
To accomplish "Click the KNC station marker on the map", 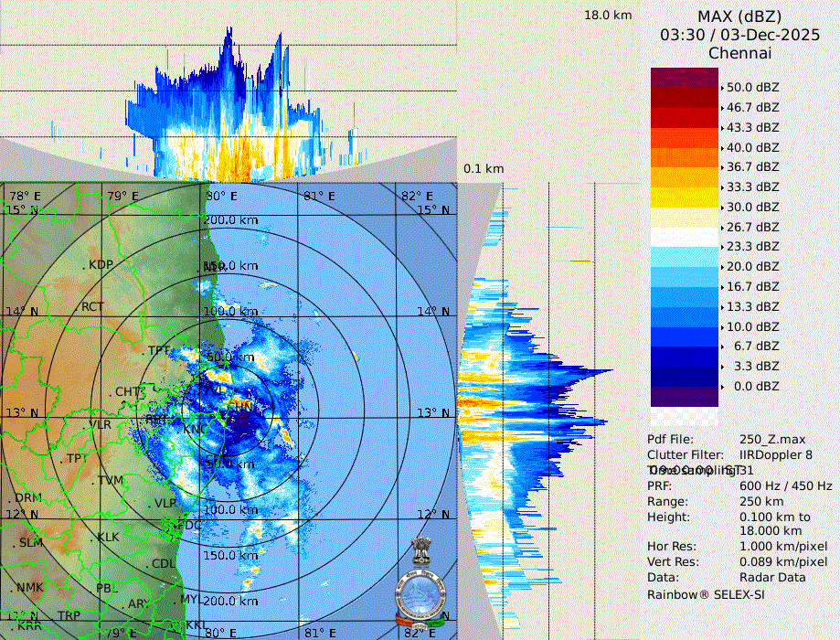I will [191, 430].
